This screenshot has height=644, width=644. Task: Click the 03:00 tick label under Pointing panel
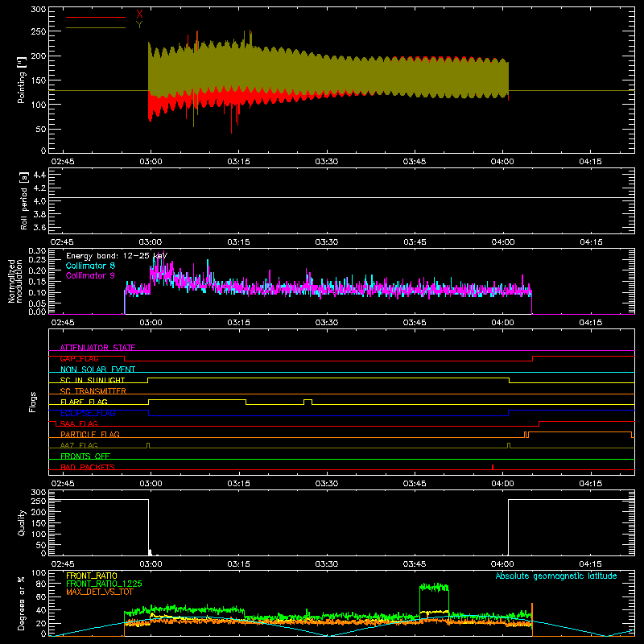pos(151,162)
